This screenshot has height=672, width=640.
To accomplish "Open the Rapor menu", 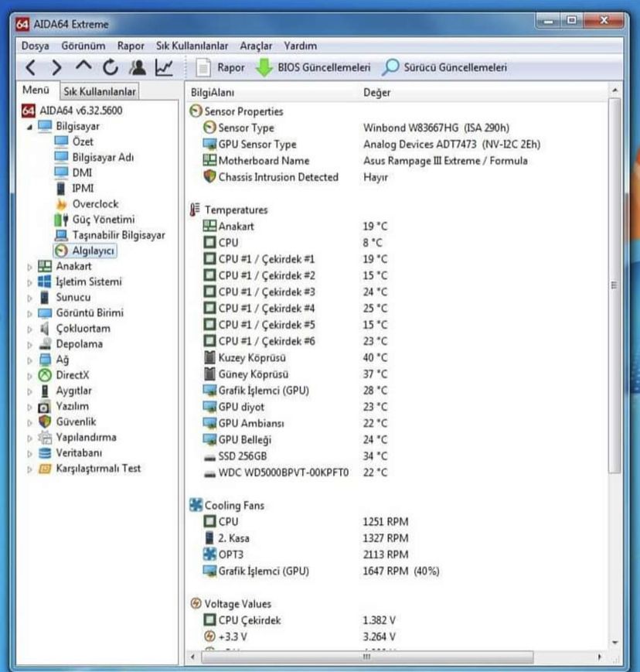I will point(131,46).
